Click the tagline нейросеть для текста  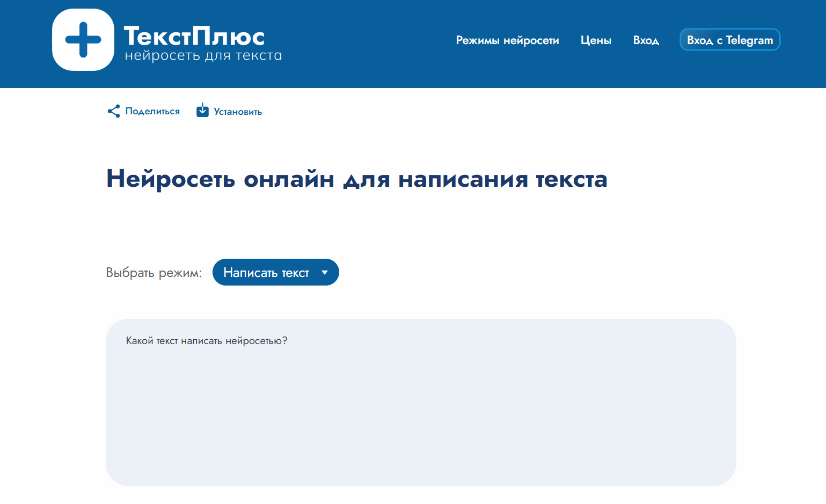click(x=203, y=56)
